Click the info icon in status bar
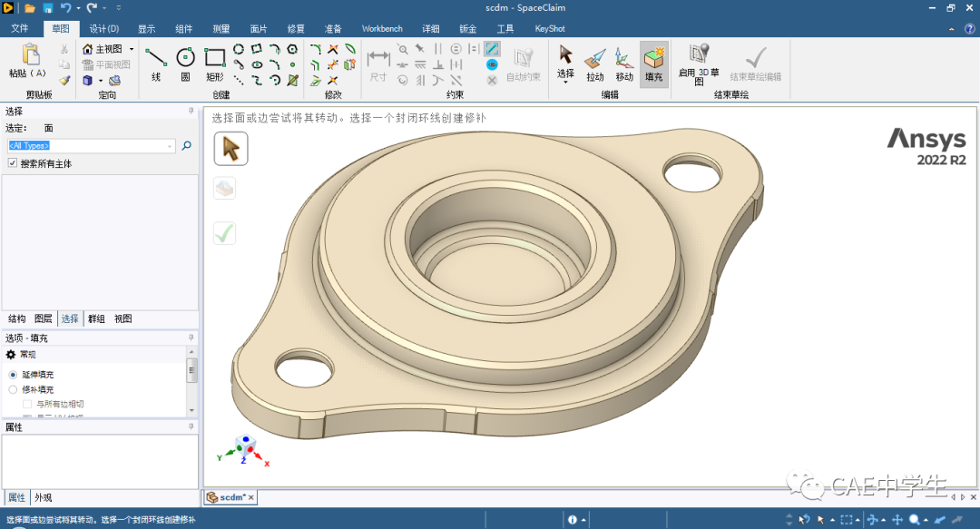The width and height of the screenshot is (980, 529). [573, 520]
